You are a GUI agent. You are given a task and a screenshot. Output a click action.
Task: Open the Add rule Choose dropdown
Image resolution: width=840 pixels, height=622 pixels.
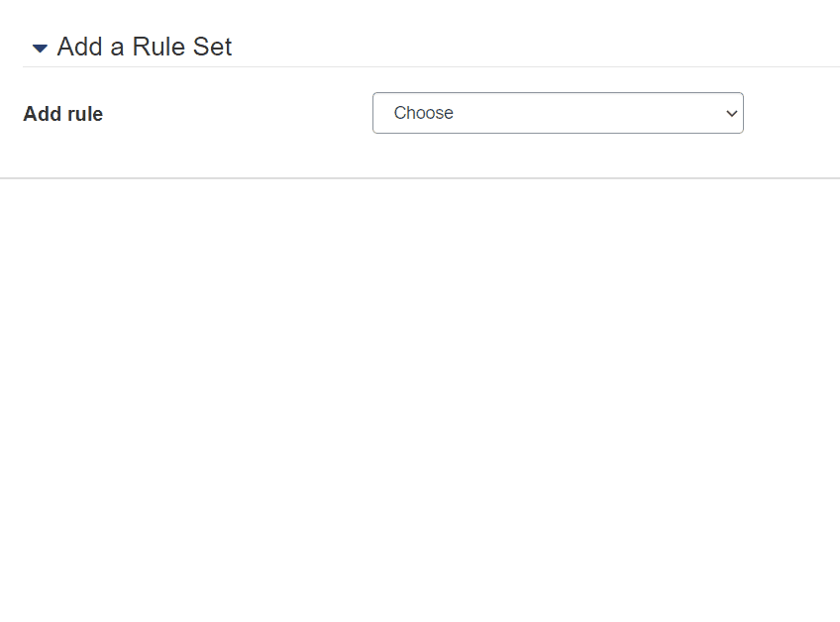(557, 113)
